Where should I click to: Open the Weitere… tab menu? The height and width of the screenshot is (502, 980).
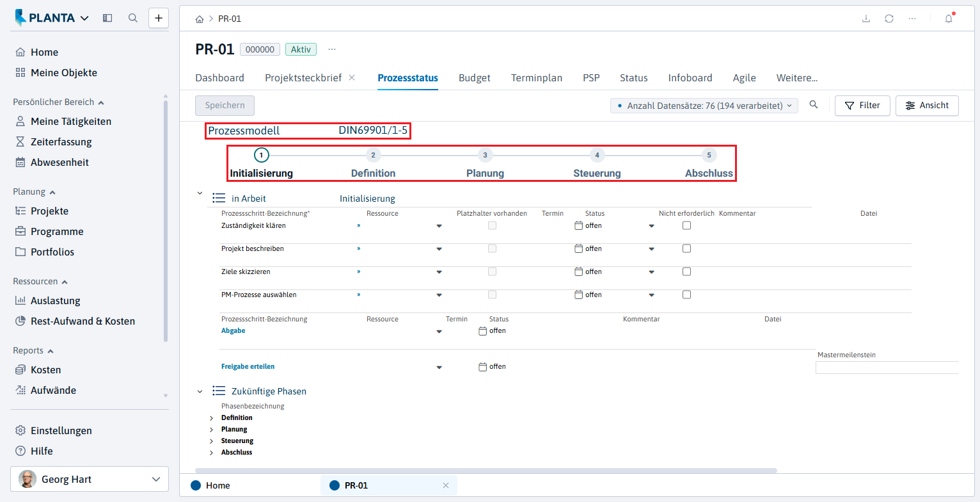797,78
